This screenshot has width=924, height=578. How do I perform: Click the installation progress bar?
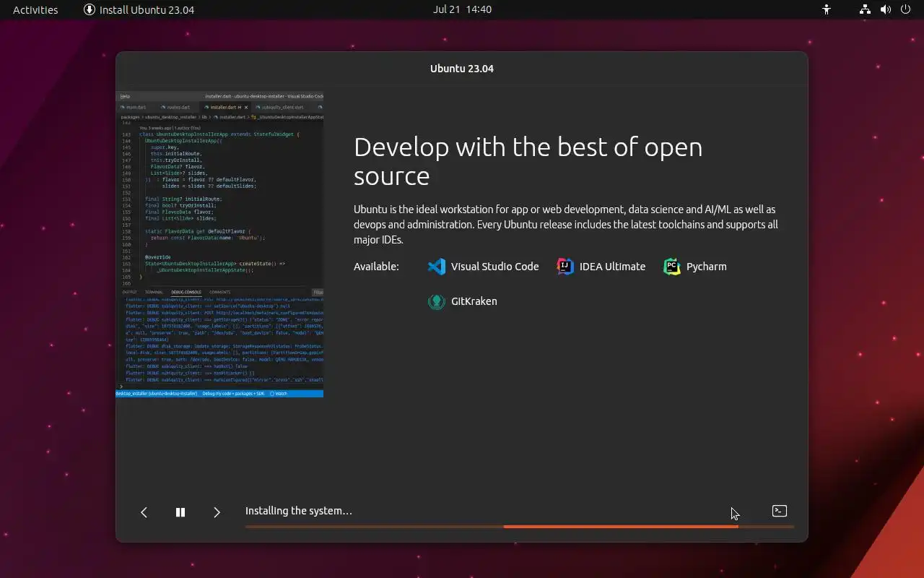(520, 527)
